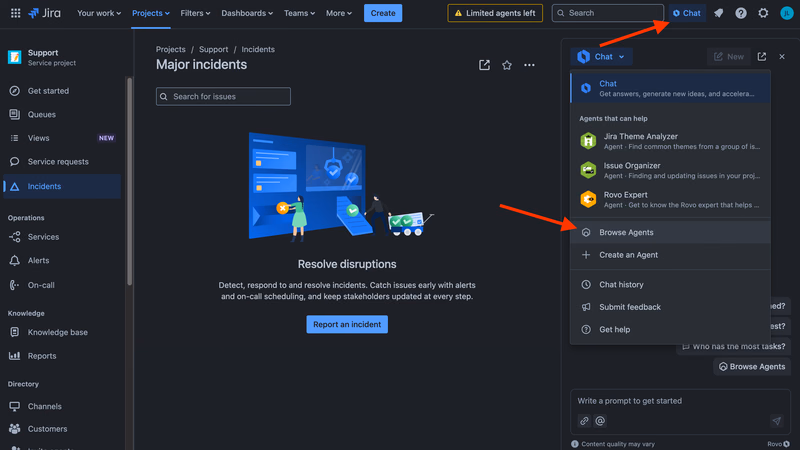Screen dimensions: 800x450
Task: Select the Rovo Expert agent
Action: (x=670, y=199)
